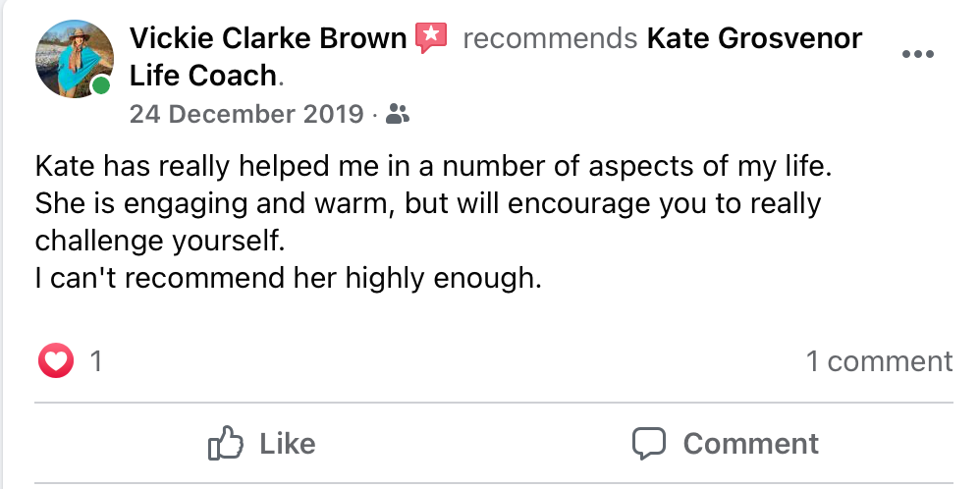Open the 24 December 2019 timestamp link
Image resolution: width=980 pixels, height=489 pixels.
click(246, 115)
